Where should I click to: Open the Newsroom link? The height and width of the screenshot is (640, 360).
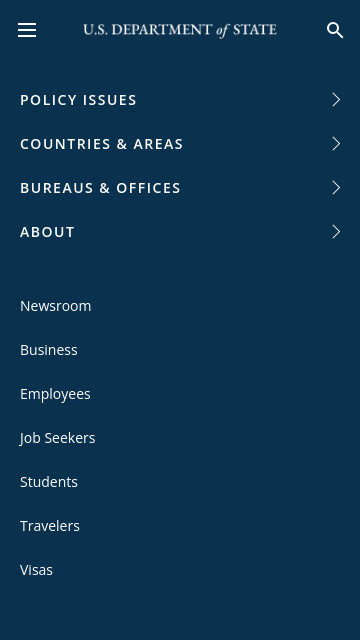[56, 306]
